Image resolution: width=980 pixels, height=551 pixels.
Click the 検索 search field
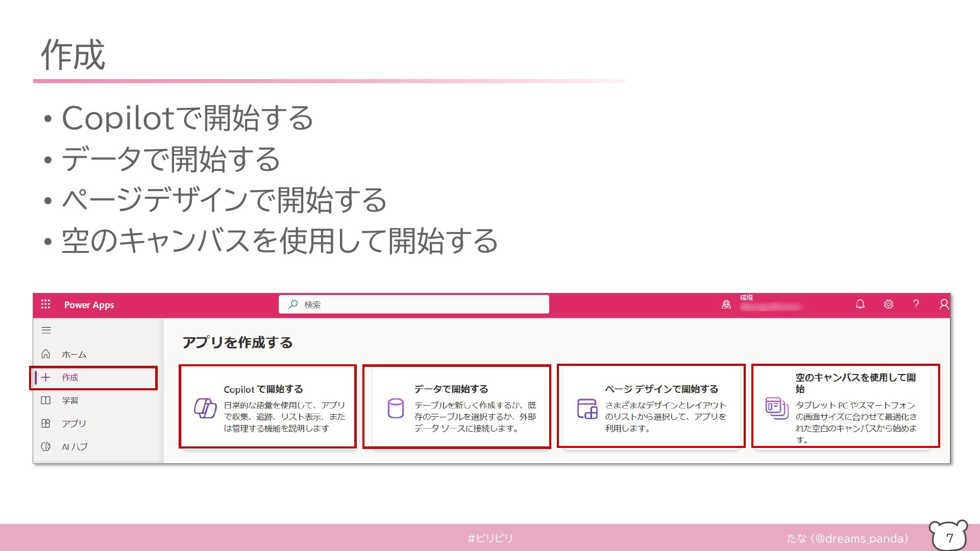click(x=414, y=304)
